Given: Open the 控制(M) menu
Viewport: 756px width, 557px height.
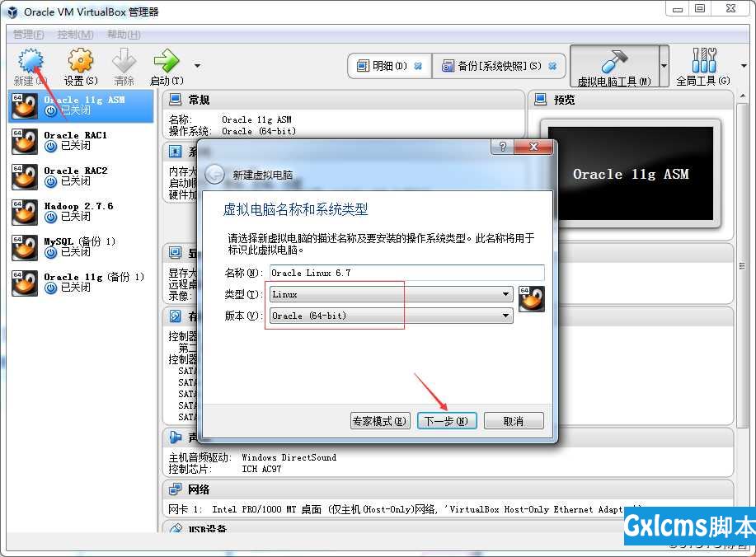Looking at the screenshot, I should [x=75, y=35].
